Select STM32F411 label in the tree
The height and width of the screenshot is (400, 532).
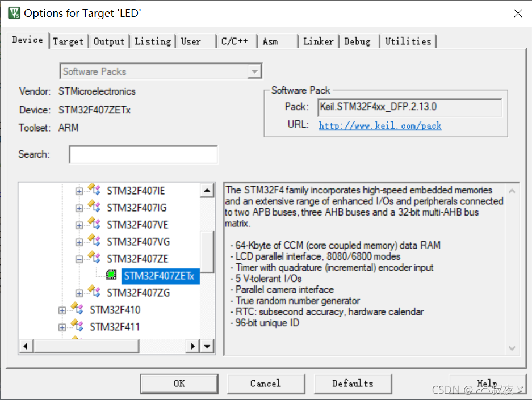[x=115, y=327]
